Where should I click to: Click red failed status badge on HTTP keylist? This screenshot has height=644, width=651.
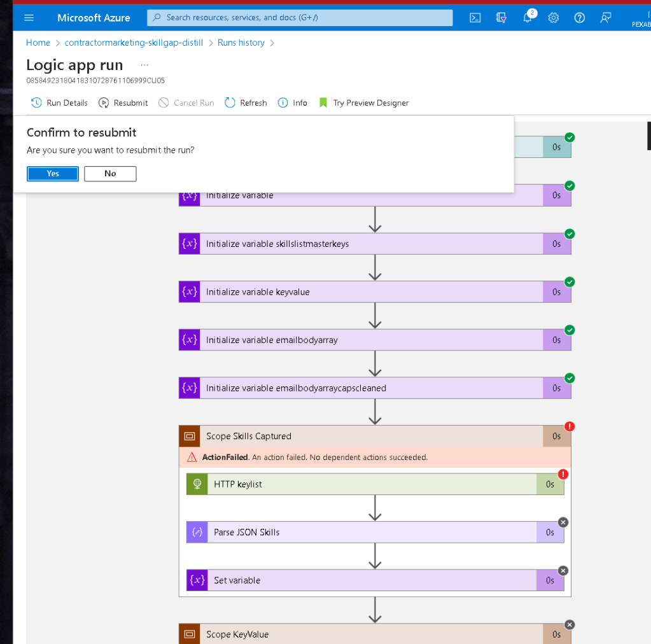[563, 474]
